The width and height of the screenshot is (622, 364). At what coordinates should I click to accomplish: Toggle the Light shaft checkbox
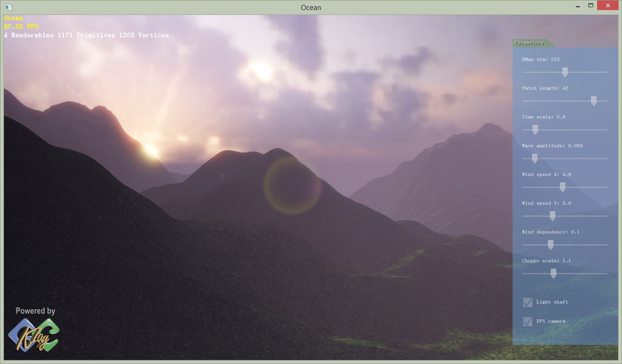point(527,302)
